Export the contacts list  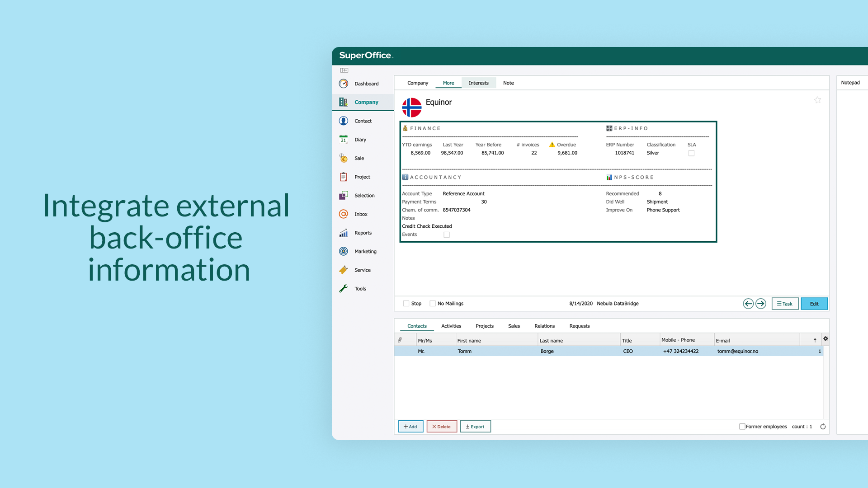point(475,427)
